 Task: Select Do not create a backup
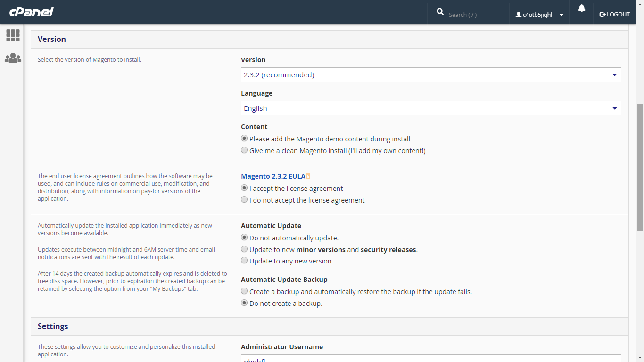[x=244, y=303]
